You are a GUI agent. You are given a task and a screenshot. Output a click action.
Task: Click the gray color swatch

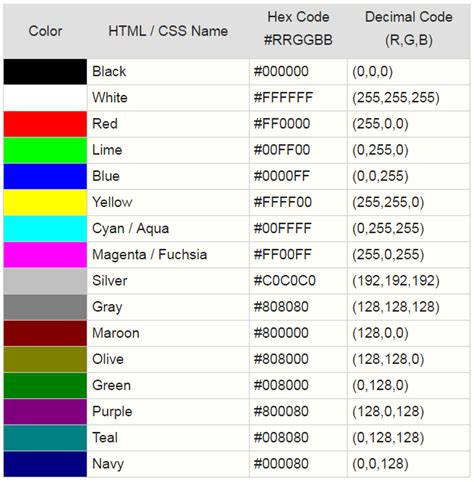[x=45, y=307]
